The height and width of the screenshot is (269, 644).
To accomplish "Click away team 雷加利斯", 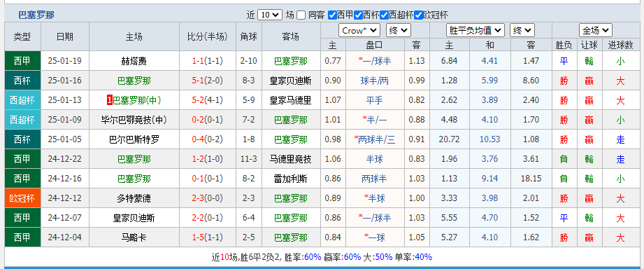I will point(290,179).
